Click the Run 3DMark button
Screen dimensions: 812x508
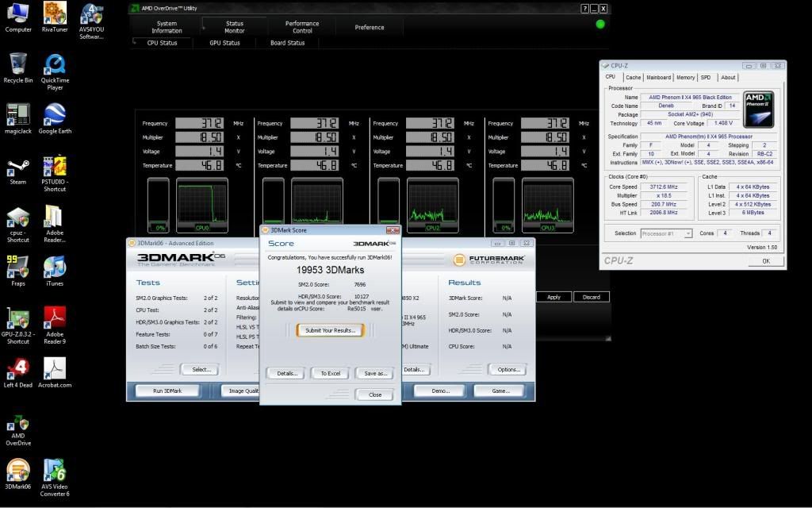167,391
